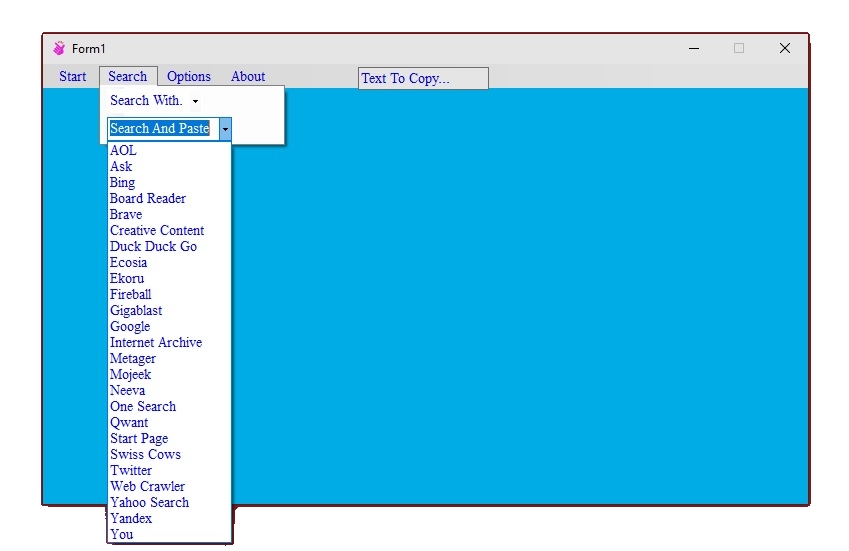Viewport: 849px width, 551px height.
Task: Choose Qwant search engine
Action: (169, 423)
